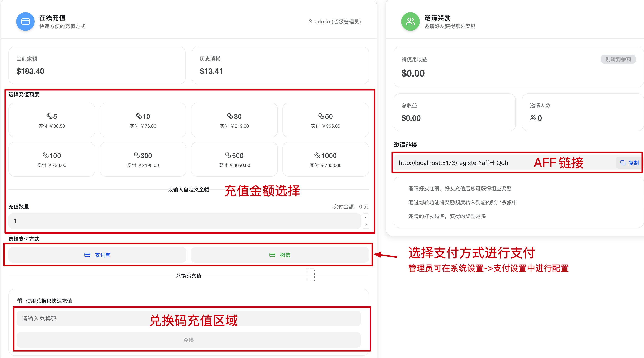Image resolution: width=644 pixels, height=358 pixels.
Task: Click the Alipay card icon
Action: [87, 255]
